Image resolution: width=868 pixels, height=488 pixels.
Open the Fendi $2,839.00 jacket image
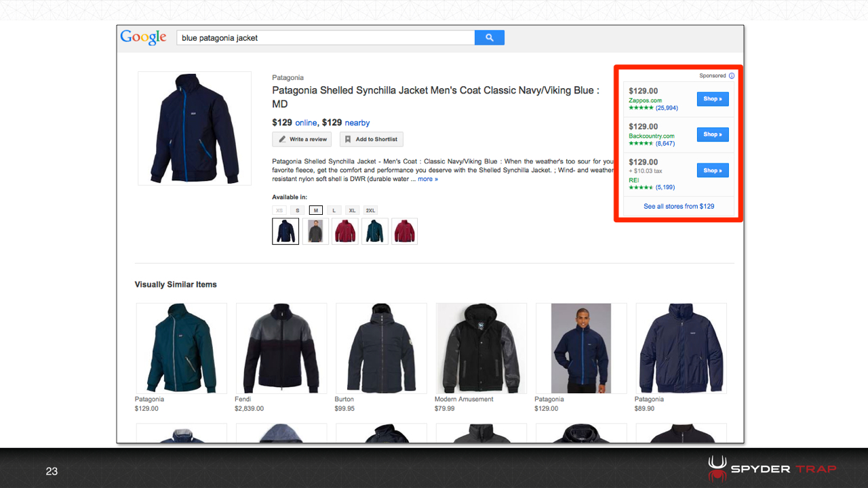(281, 348)
